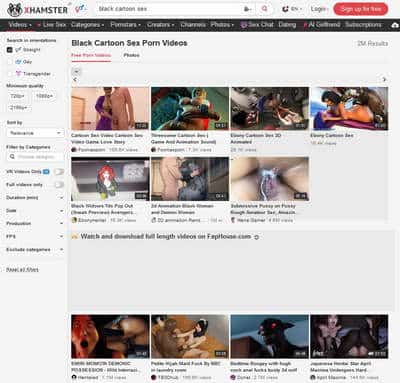
Task: Go to Live Sex in the navigation bar
Action: pyautogui.click(x=52, y=25)
